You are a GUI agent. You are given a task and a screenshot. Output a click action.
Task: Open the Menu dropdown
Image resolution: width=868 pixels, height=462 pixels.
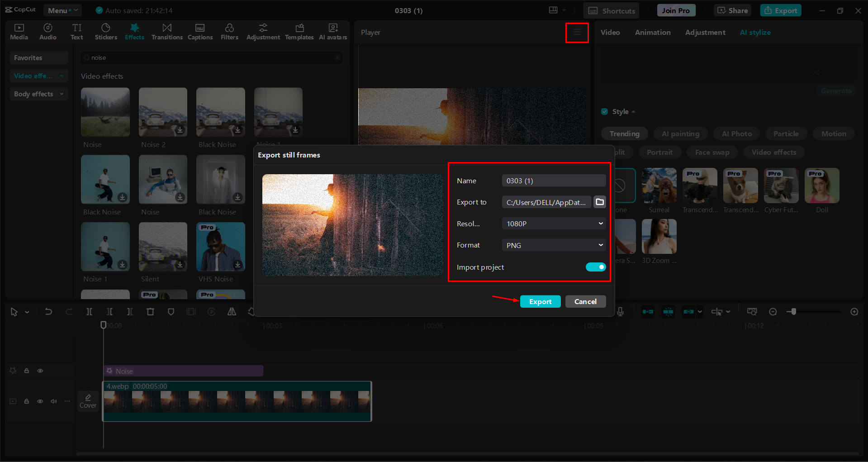(62, 10)
